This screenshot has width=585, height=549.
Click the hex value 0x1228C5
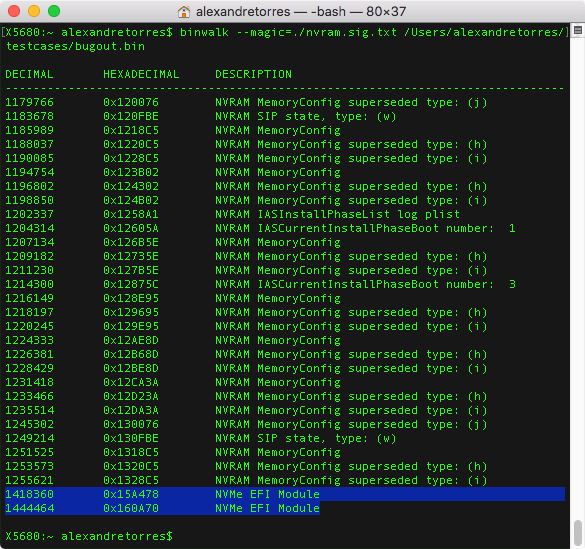point(131,158)
